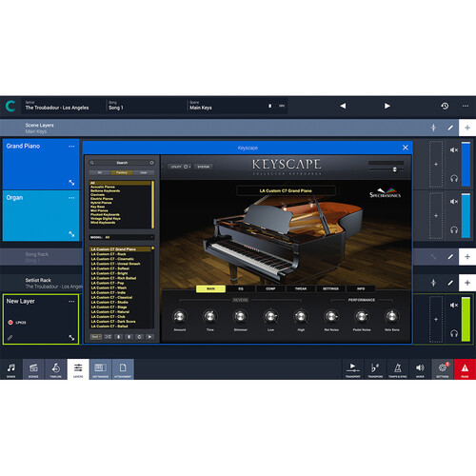Viewport: 476px width, 476px height.
Task: Open the Tempo & Sync metronome panel
Action: (398, 369)
